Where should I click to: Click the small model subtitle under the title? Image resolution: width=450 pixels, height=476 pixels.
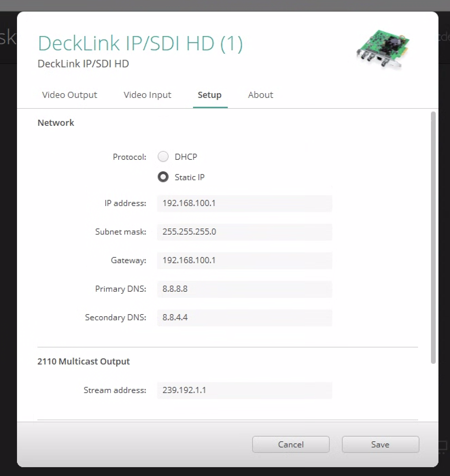point(83,64)
